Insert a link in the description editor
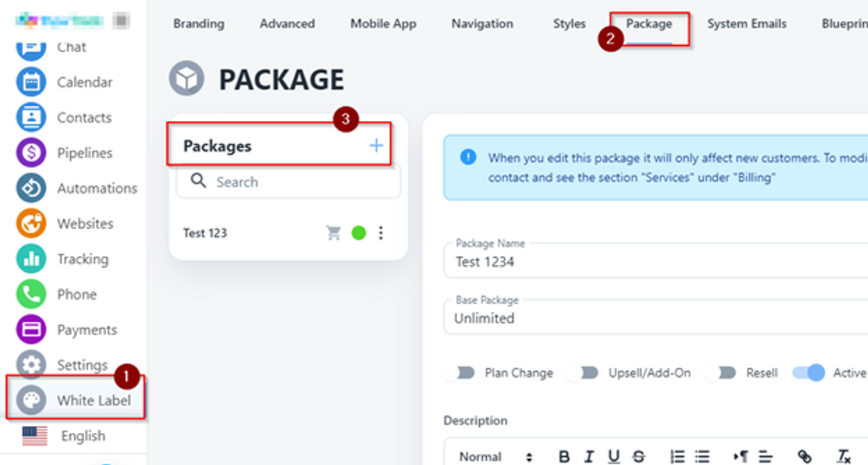Screen dimensions: 868x465 pos(804,456)
